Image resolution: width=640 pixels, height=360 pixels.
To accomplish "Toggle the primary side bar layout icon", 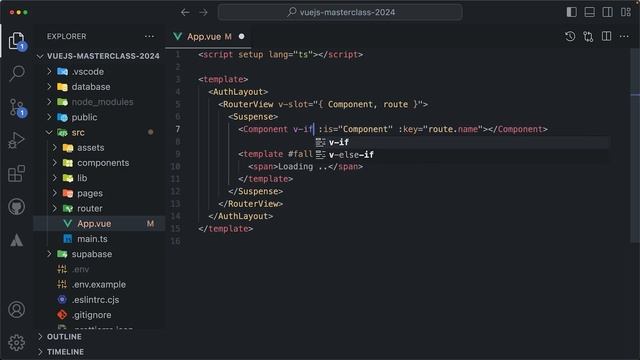I will (571, 12).
